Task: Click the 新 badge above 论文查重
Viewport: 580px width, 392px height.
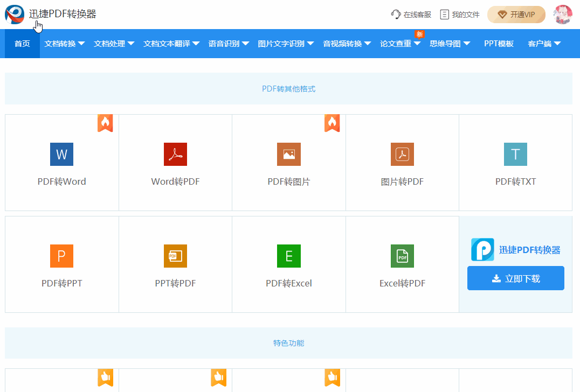Action: [419, 34]
